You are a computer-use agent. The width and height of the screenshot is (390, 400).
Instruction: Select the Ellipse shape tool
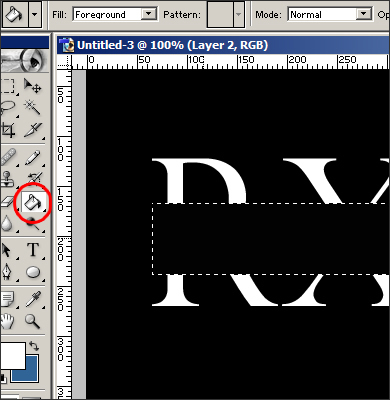pos(33,272)
